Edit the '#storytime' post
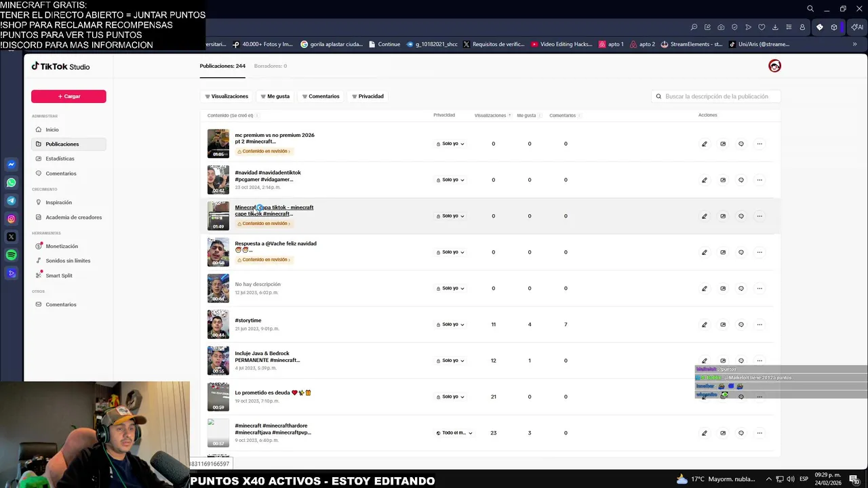Screen dimensions: 868x488 pyautogui.click(x=704, y=325)
